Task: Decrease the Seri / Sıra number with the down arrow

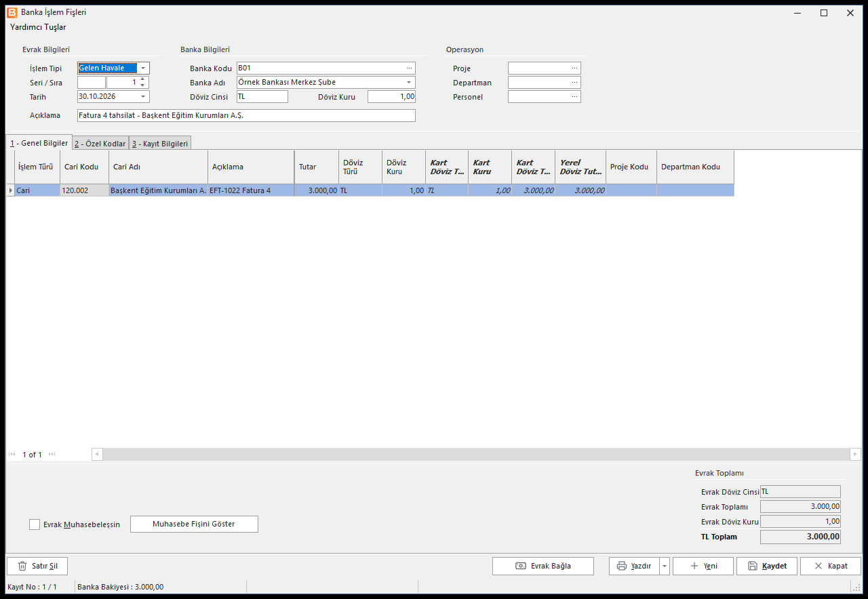Action: (x=142, y=85)
